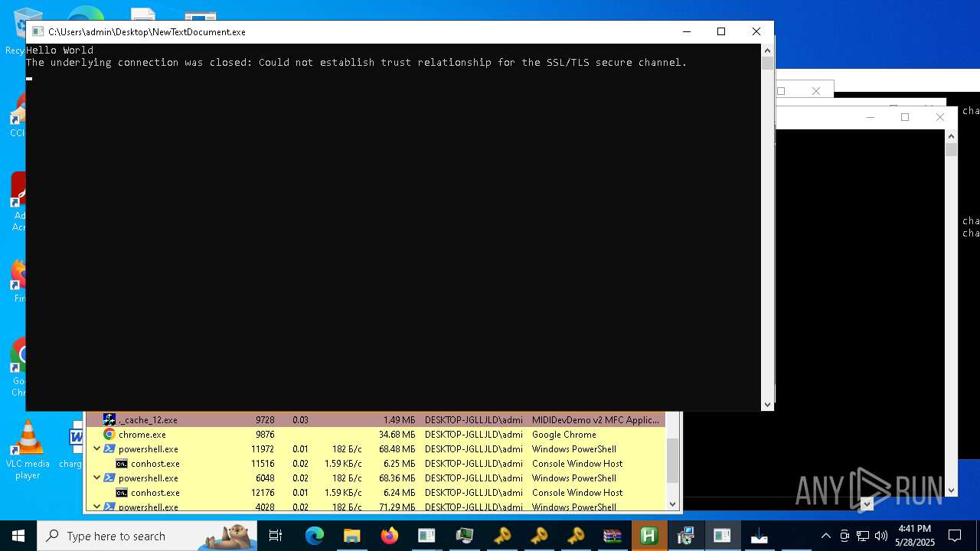Open the Windows Start menu
The height and width of the screenshot is (551, 980).
point(18,536)
